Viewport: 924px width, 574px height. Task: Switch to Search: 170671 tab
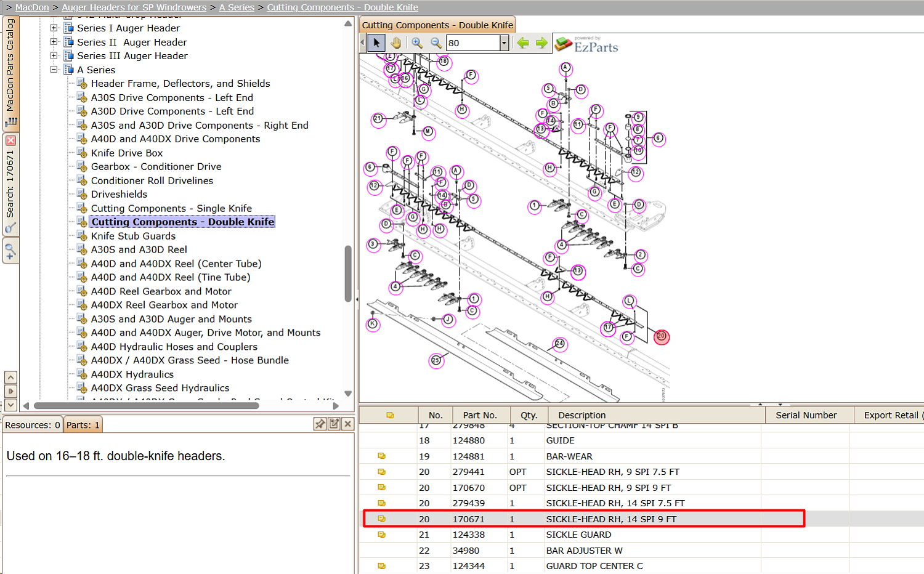pos(10,184)
